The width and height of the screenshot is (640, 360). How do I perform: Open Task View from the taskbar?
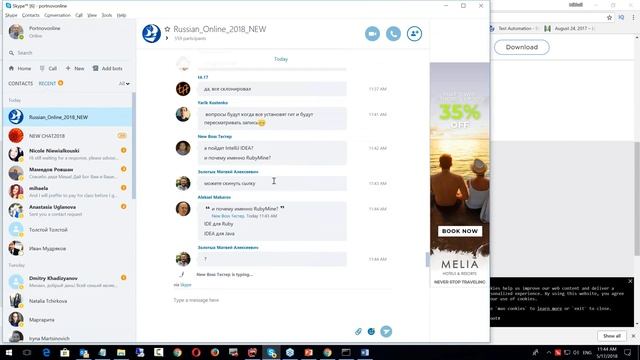click(27, 352)
